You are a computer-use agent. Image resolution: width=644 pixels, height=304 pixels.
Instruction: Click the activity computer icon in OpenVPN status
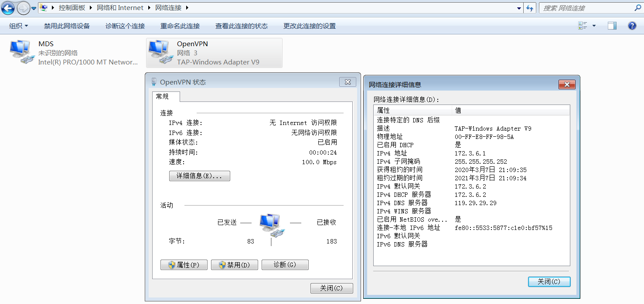(271, 225)
